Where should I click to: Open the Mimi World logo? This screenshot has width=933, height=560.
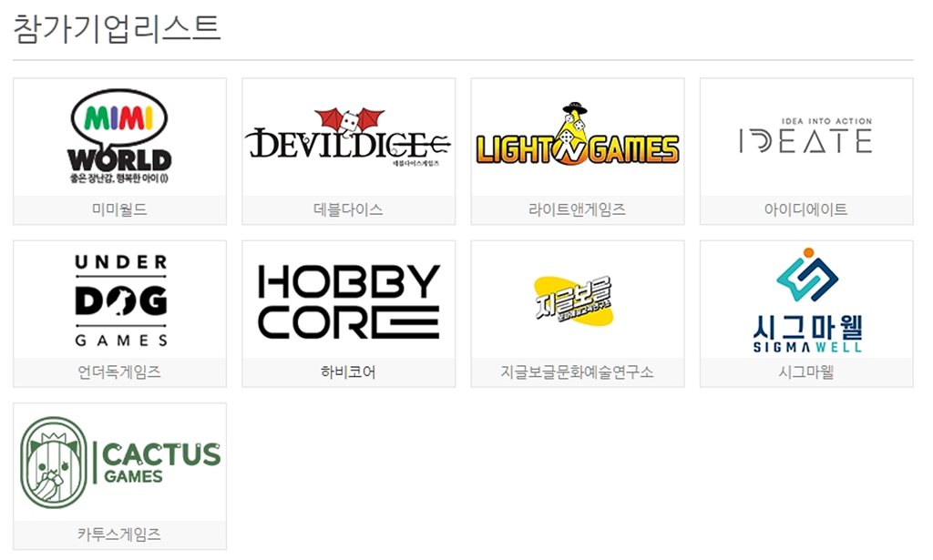tap(119, 137)
